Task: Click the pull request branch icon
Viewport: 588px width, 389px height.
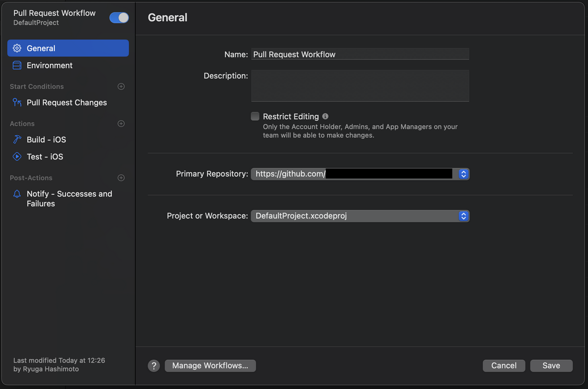Action: tap(17, 103)
